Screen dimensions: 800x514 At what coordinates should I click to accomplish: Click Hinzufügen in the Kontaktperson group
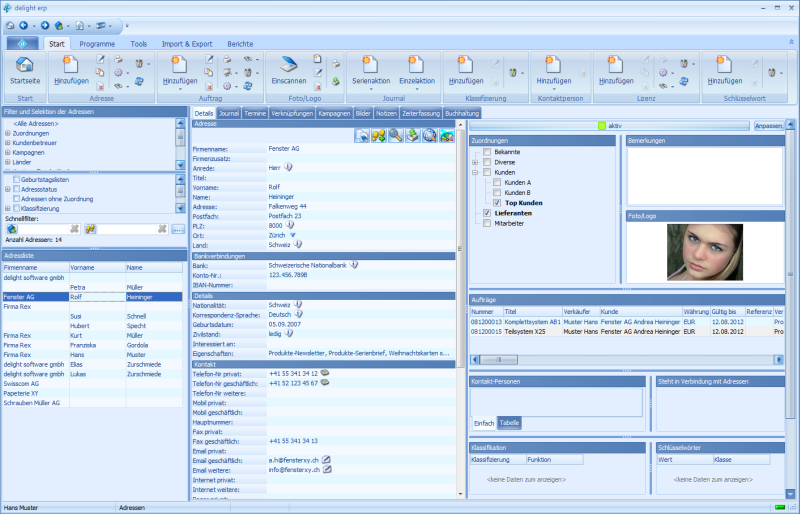(554, 70)
